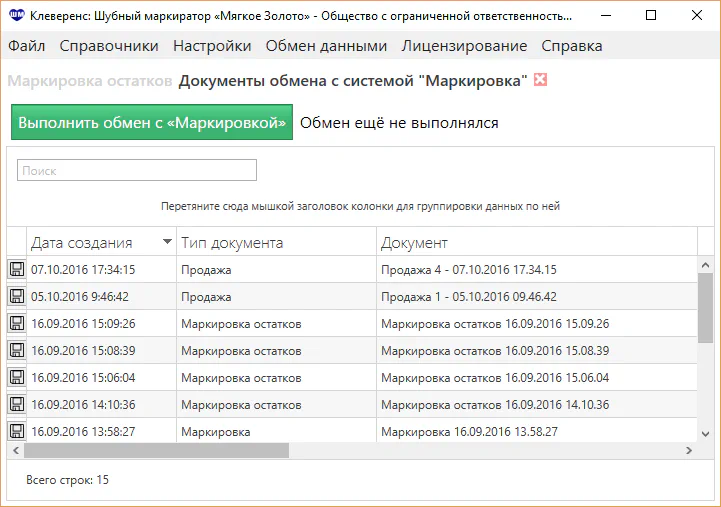Image resolution: width=721 pixels, height=507 pixels.
Task: Click save icon for 16.09.2016 13:58:27 row
Action: pyautogui.click(x=17, y=431)
